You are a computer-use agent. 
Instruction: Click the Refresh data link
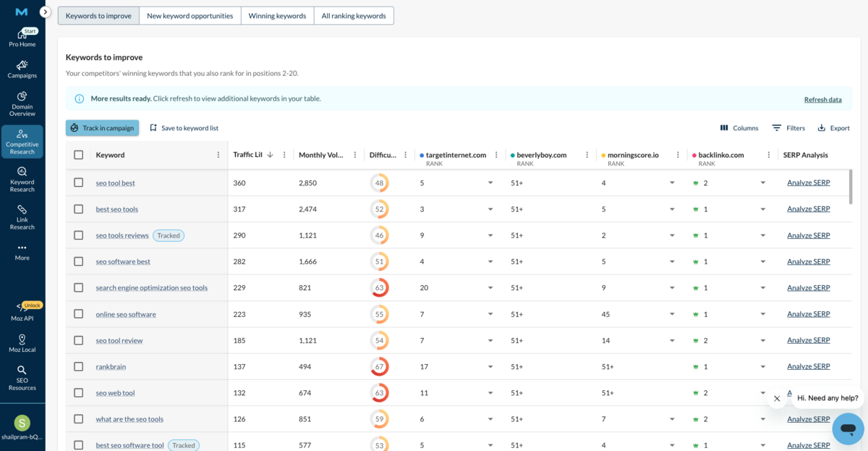point(823,99)
